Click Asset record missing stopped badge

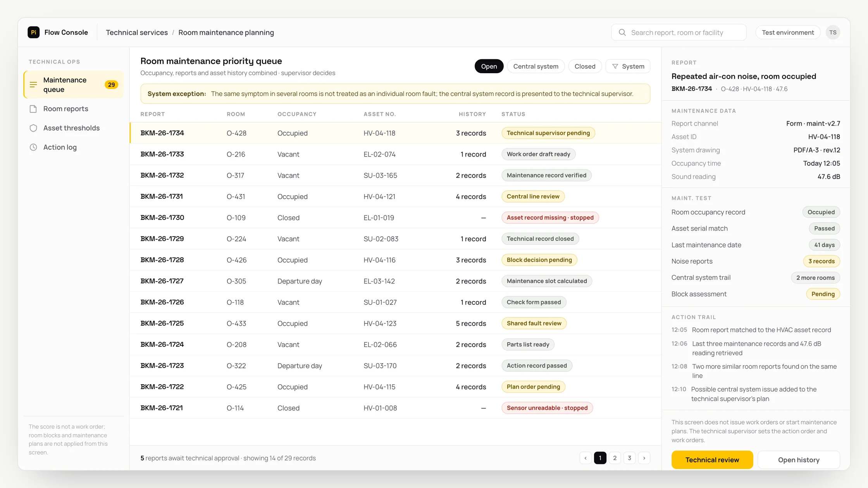click(x=550, y=218)
